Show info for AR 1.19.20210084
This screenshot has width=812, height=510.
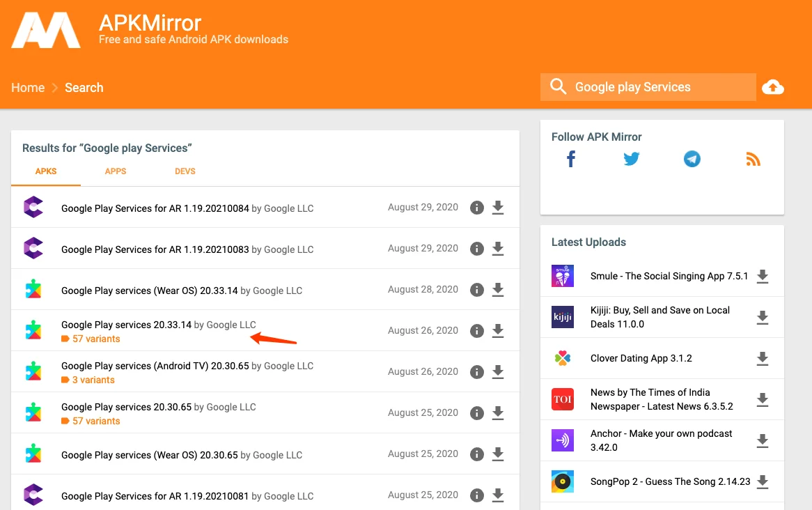click(477, 208)
